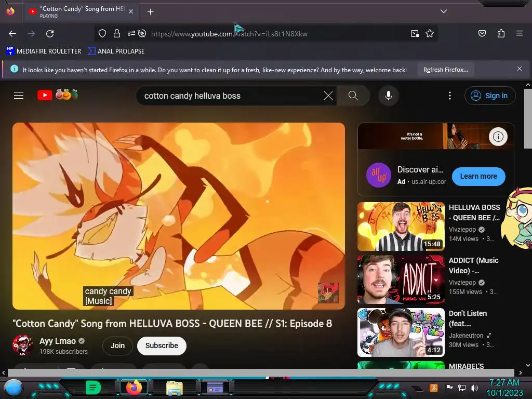List all tabs dropdown arrow

click(x=444, y=11)
